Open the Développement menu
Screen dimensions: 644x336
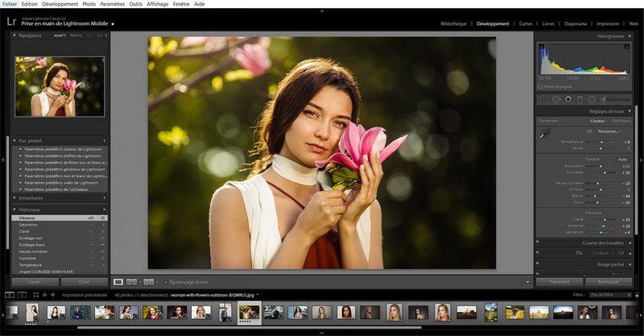62,4
